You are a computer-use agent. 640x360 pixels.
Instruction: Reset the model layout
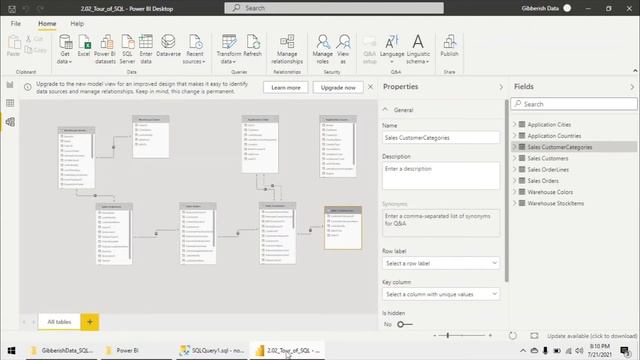click(x=513, y=336)
